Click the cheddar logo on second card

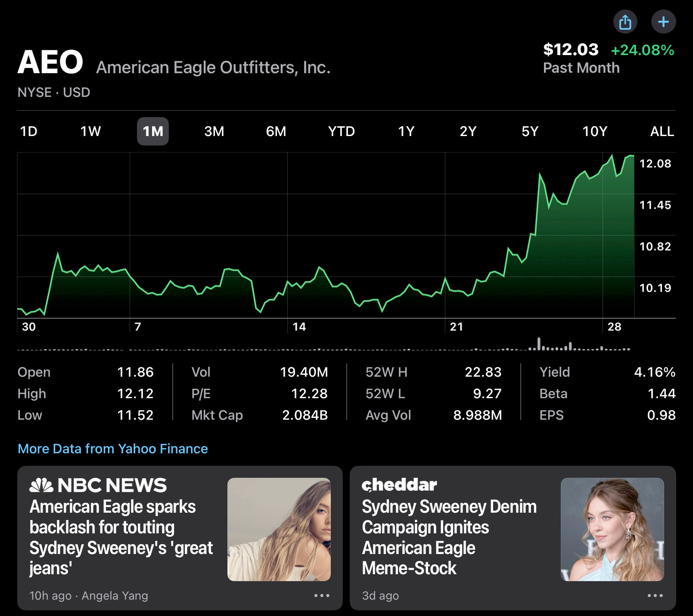tap(399, 485)
